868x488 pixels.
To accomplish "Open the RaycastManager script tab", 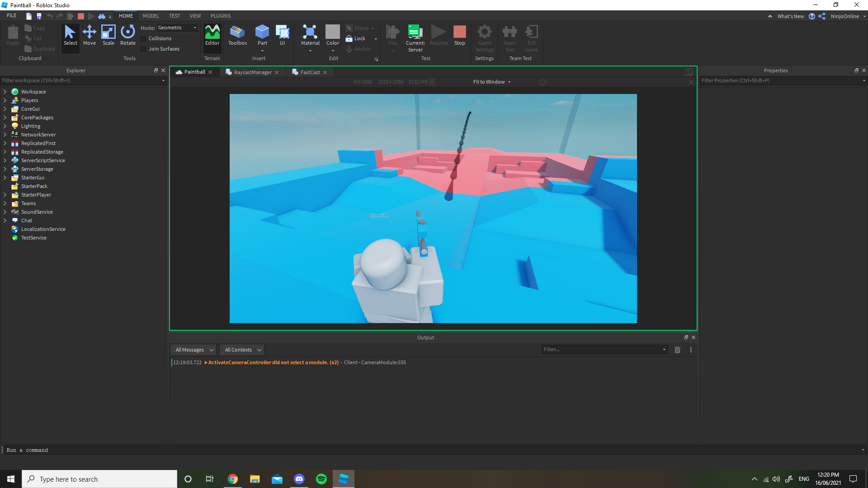I will coord(253,72).
